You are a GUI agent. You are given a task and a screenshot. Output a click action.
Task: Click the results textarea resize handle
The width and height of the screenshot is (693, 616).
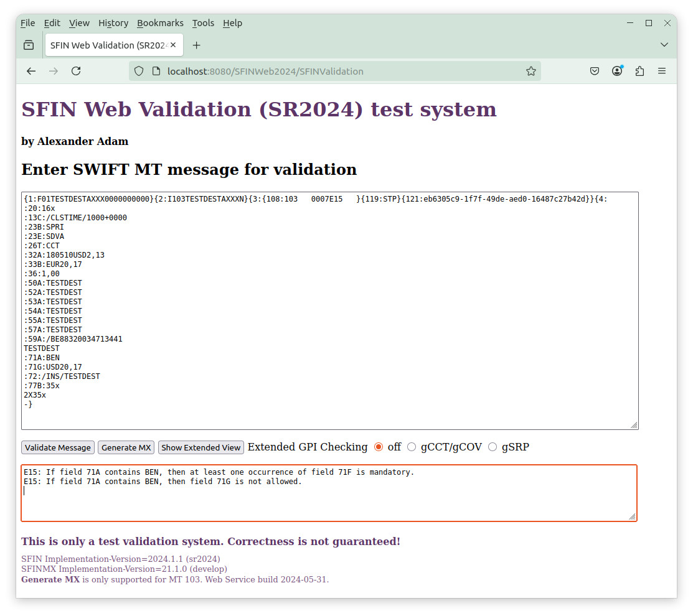(632, 516)
